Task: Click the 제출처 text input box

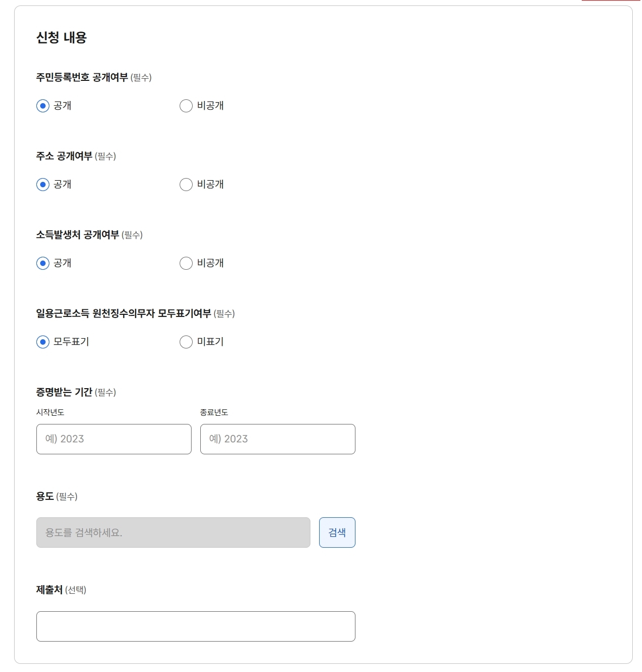Action: coord(196,626)
